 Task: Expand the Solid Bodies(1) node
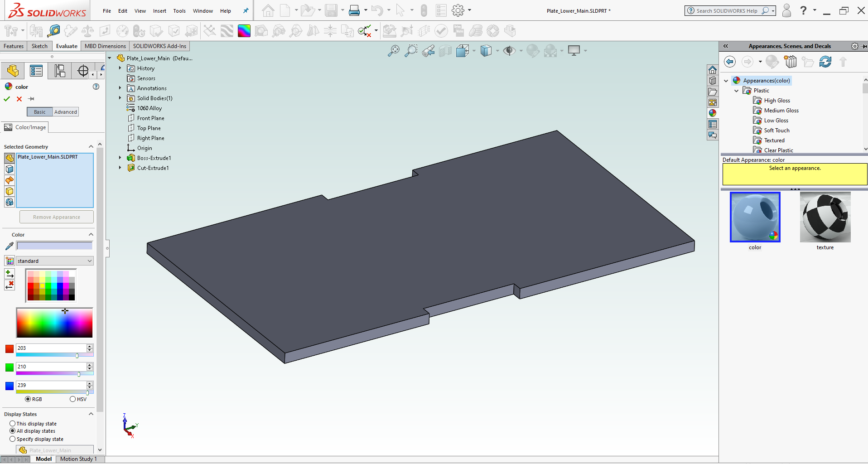click(x=120, y=98)
